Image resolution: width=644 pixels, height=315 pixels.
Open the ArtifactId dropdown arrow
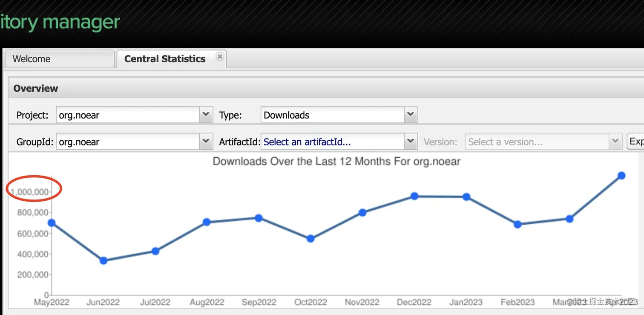tap(411, 142)
